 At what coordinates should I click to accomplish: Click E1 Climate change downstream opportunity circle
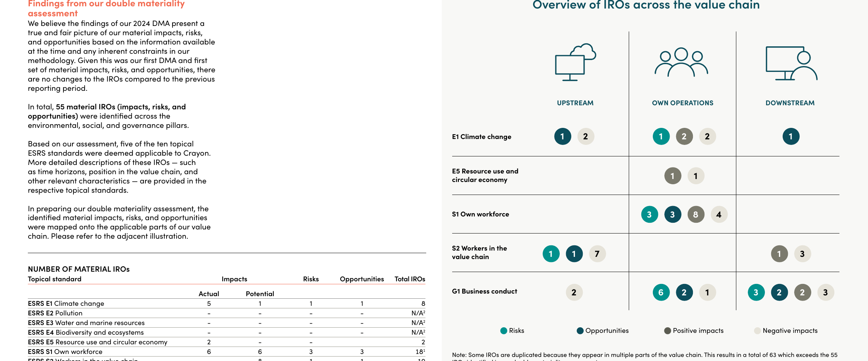click(791, 136)
